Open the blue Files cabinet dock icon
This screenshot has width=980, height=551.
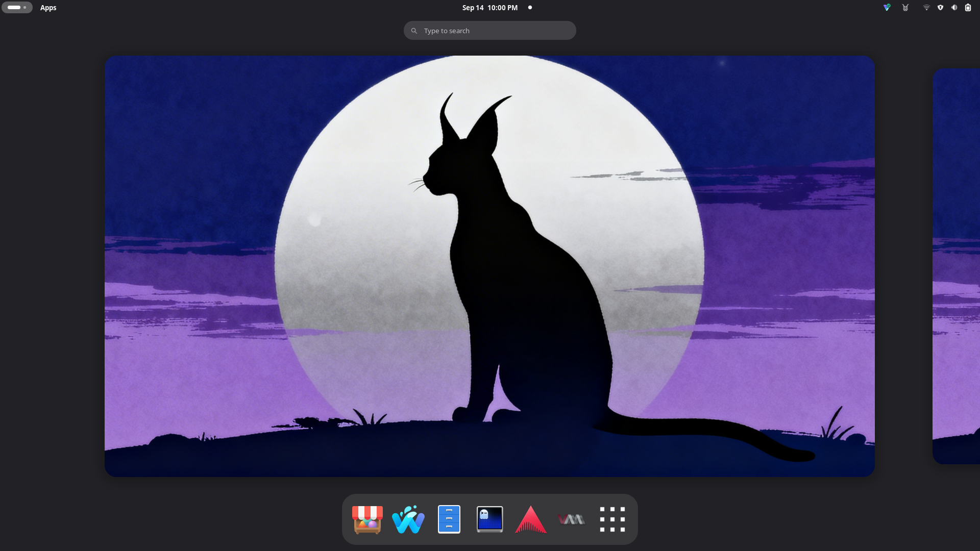tap(449, 519)
